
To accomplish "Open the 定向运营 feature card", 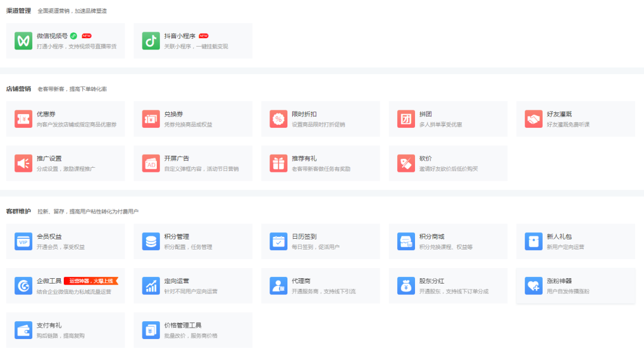I will (x=193, y=285).
